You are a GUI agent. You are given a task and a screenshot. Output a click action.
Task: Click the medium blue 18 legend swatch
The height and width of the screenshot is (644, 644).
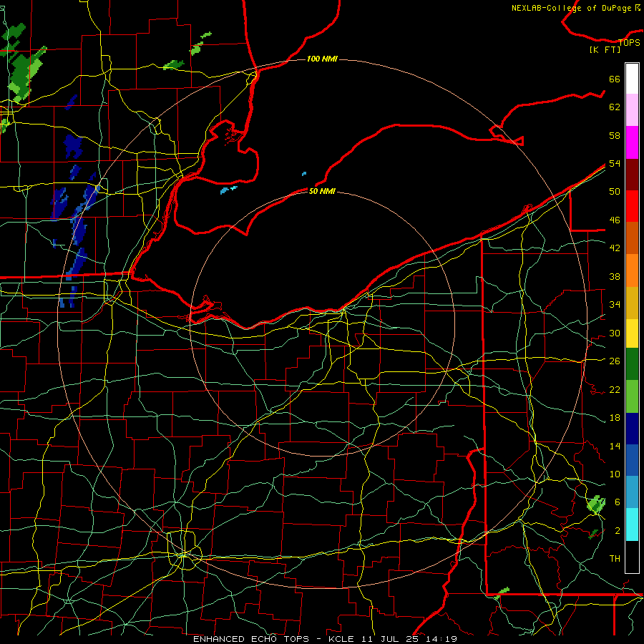click(632, 460)
